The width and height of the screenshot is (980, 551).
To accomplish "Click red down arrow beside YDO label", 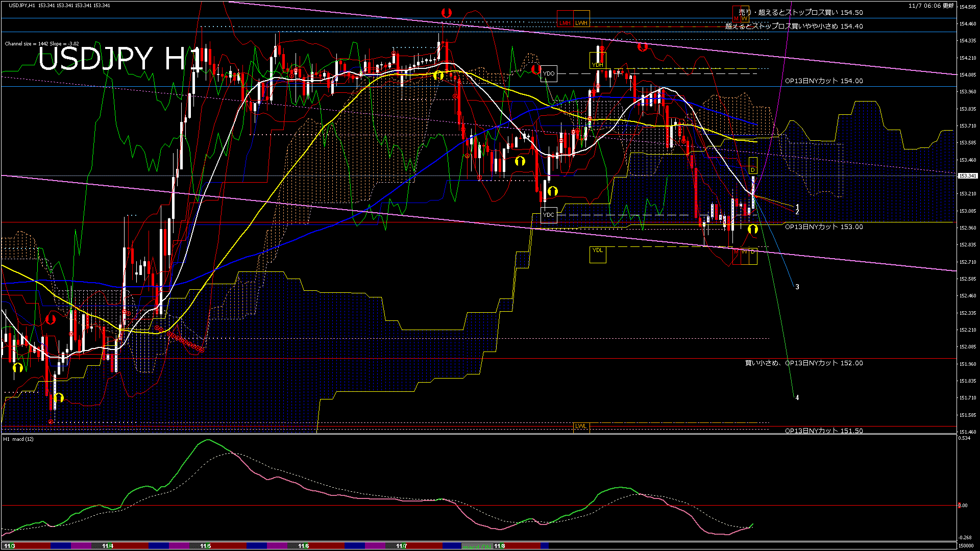I will 535,69.
